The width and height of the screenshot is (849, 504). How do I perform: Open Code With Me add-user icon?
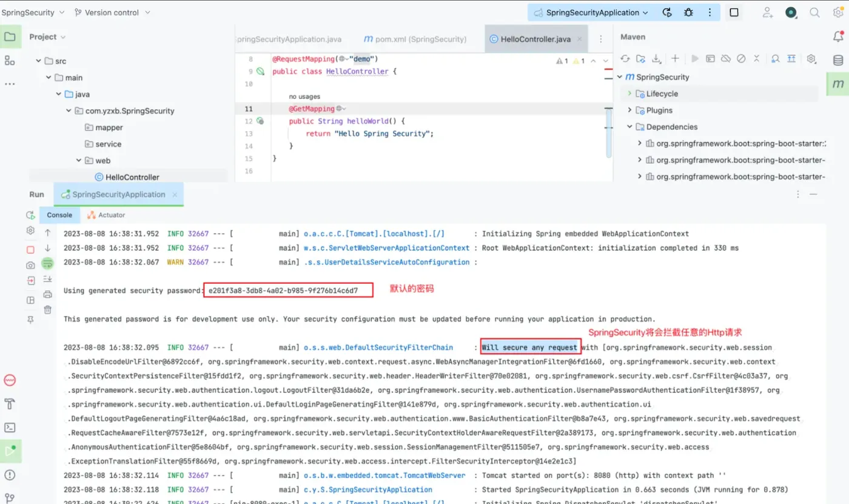(x=768, y=12)
